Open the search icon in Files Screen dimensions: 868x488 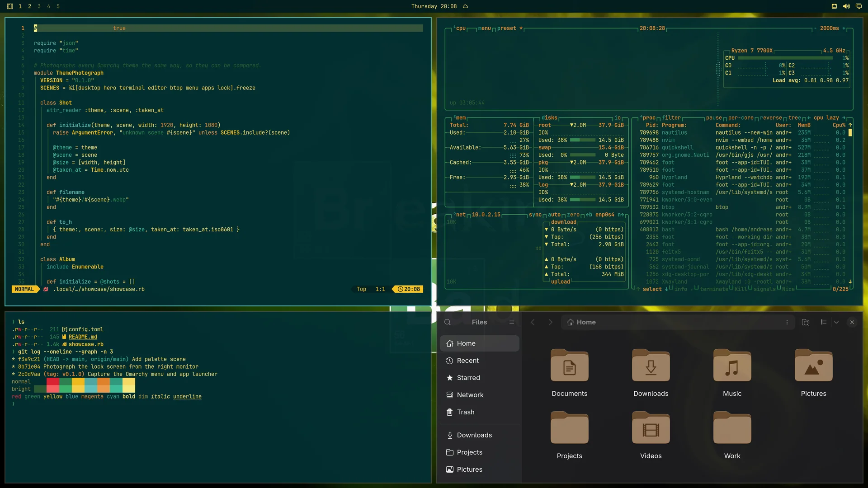coord(448,322)
